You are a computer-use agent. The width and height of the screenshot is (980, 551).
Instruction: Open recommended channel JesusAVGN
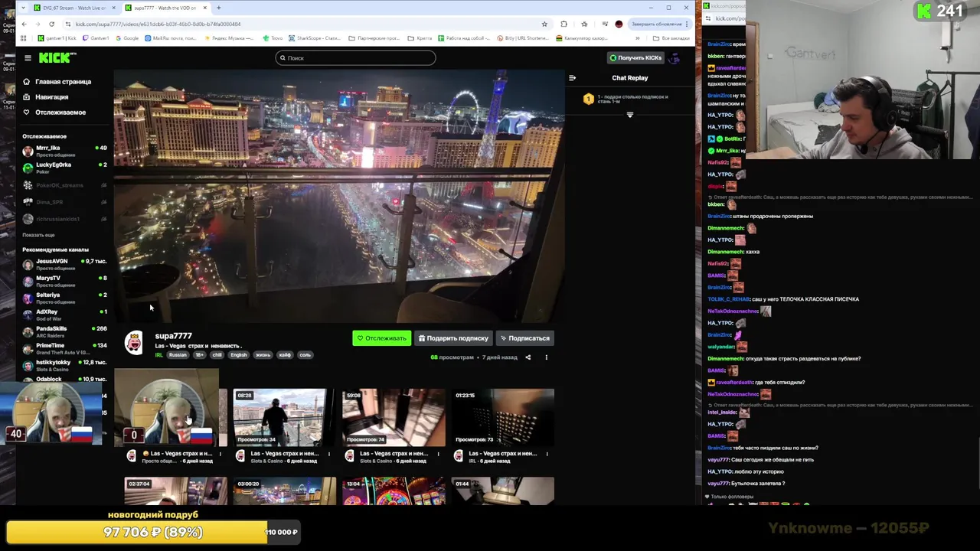pyautogui.click(x=64, y=265)
